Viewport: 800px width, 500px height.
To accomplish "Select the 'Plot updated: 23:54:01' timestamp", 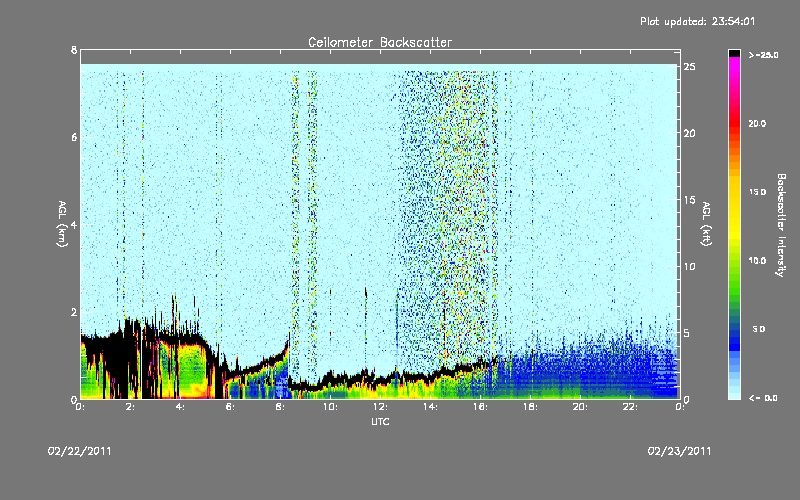I will pos(697,21).
